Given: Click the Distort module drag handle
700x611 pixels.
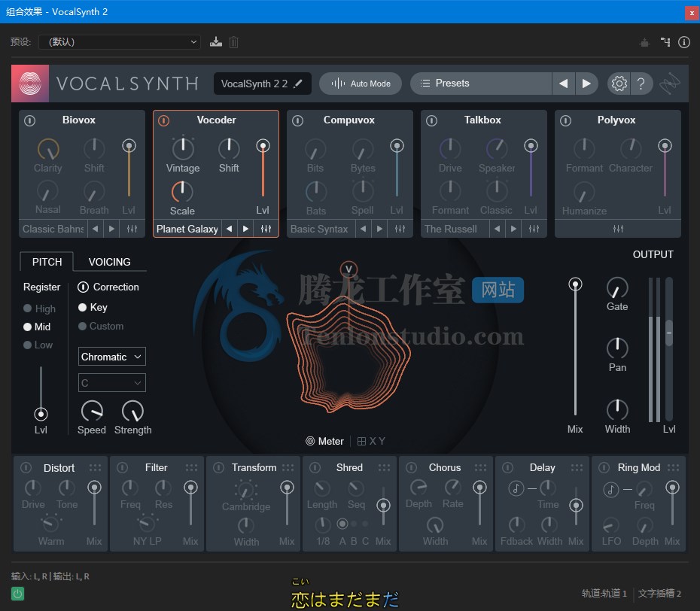Looking at the screenshot, I should pos(95,468).
